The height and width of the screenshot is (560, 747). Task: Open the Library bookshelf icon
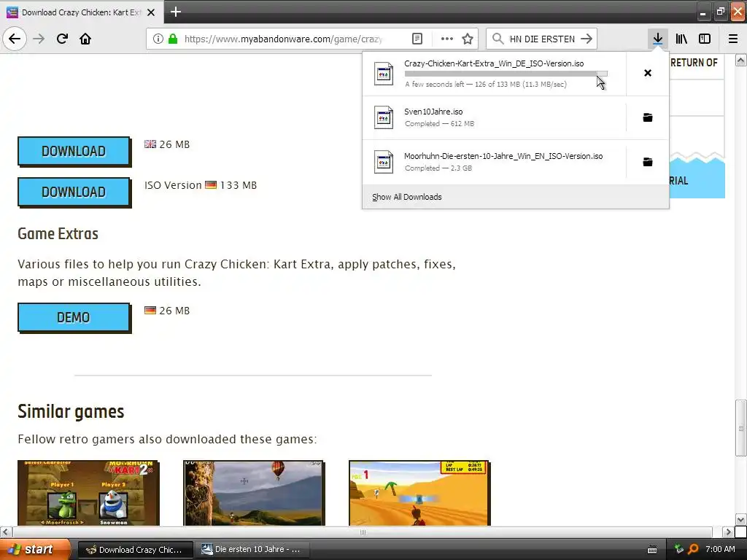681,39
